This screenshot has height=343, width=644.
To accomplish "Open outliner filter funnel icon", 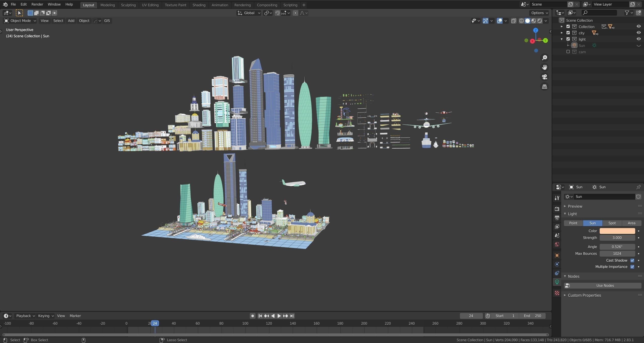I will click(627, 13).
